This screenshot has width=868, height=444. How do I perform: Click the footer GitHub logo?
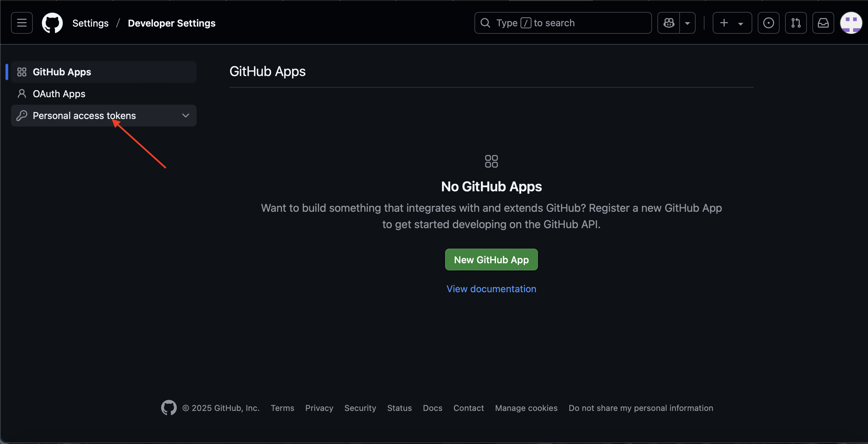click(169, 408)
